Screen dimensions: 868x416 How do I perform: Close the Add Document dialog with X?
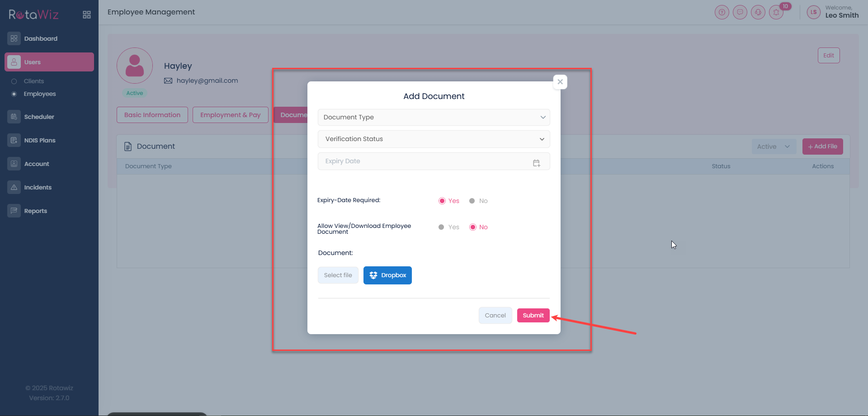point(560,82)
